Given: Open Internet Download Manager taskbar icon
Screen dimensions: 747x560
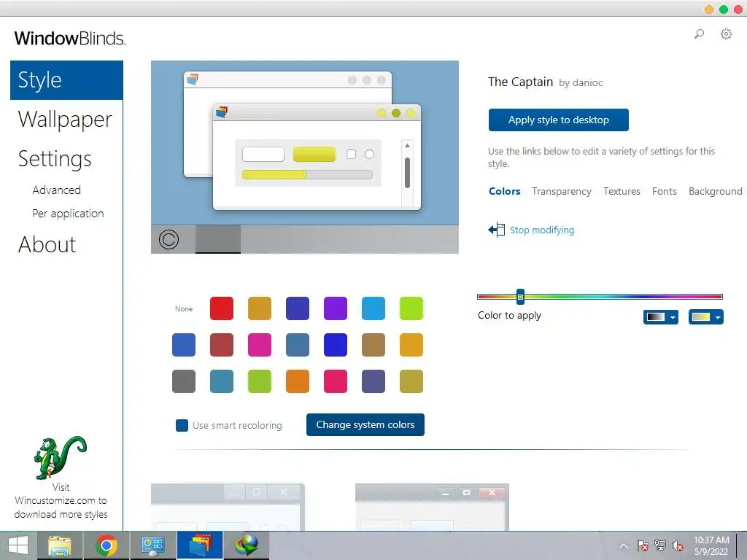Looking at the screenshot, I should tap(247, 545).
